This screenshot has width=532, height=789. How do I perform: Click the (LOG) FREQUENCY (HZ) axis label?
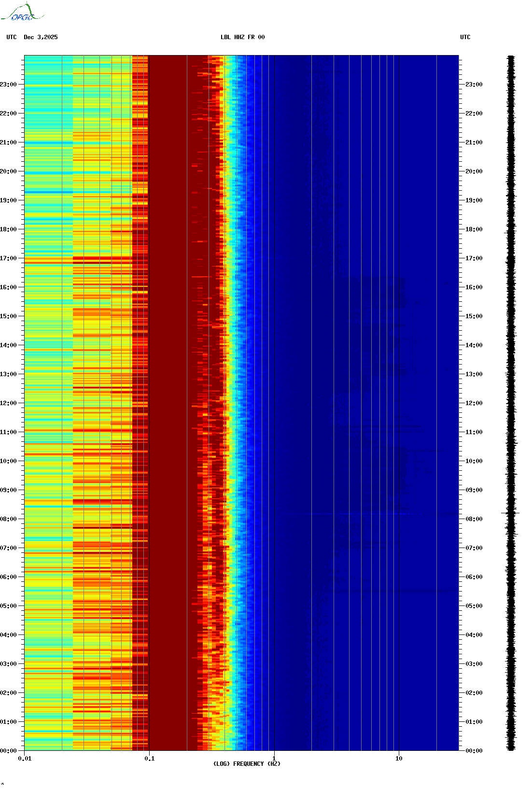point(247,763)
